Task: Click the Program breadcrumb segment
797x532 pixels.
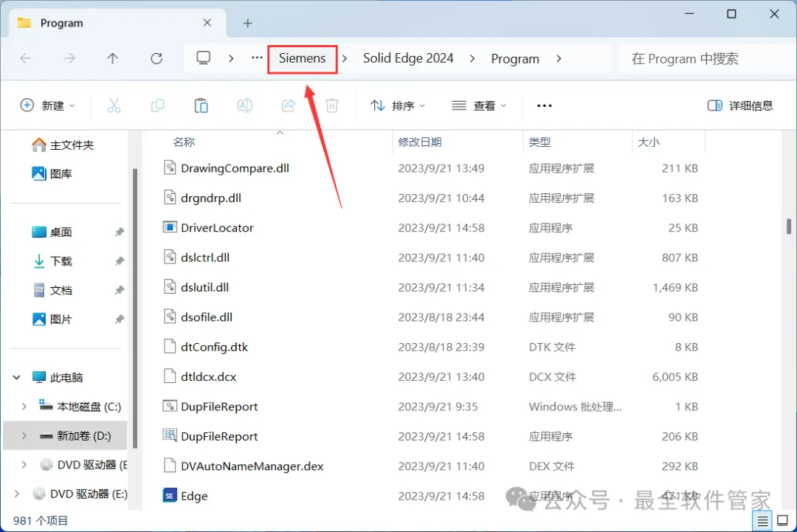Action: point(515,59)
